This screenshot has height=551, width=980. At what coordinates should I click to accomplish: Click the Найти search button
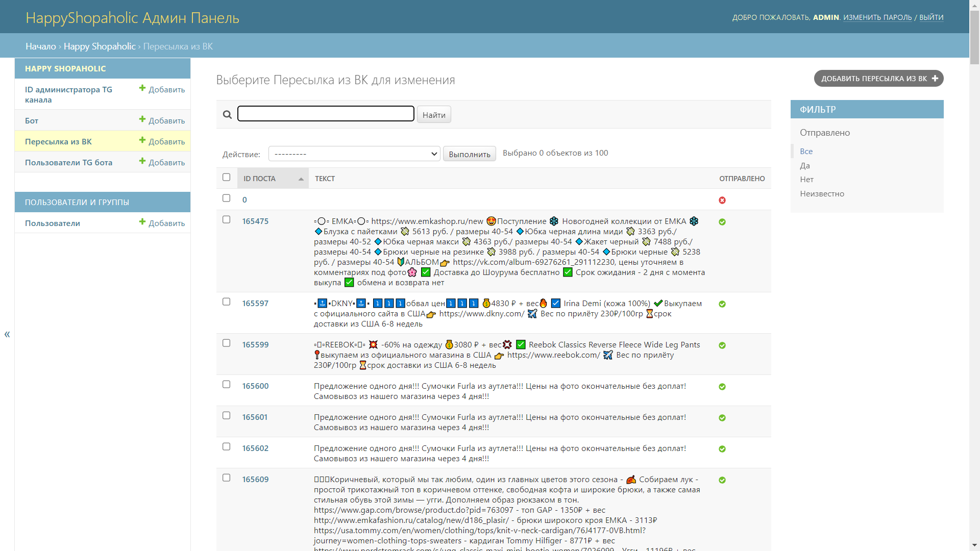(x=434, y=115)
